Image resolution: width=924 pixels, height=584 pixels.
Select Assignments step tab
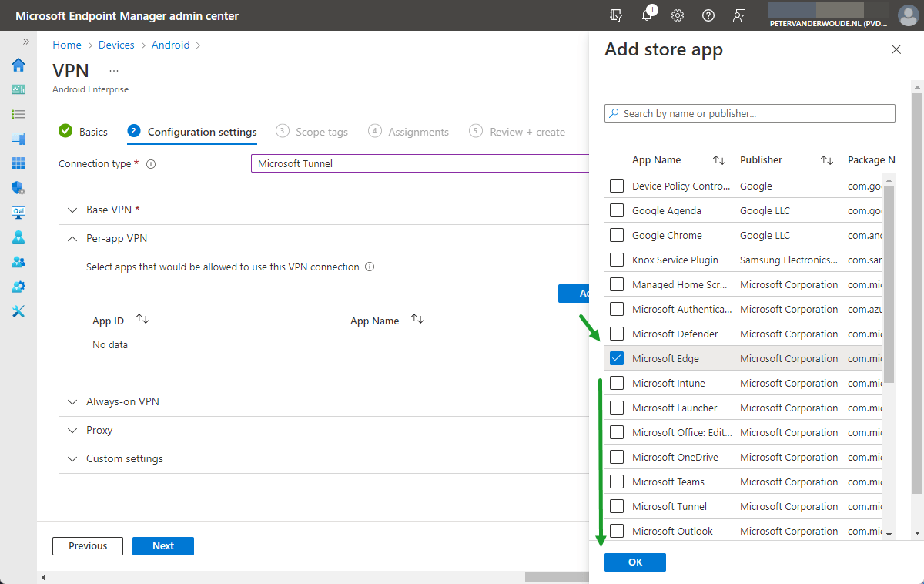pyautogui.click(x=409, y=132)
